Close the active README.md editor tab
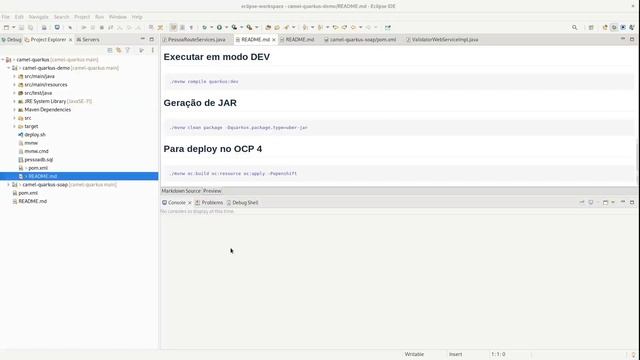This screenshot has width=640, height=360. (x=274, y=40)
